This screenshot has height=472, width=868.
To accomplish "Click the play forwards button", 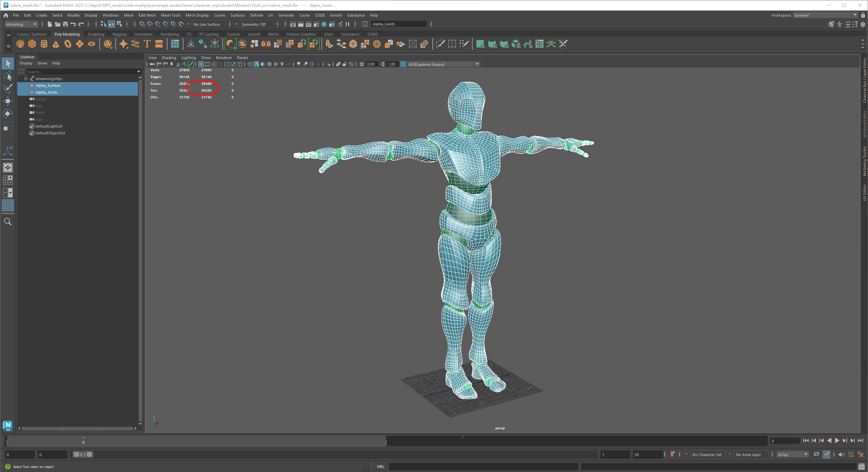I will [837, 441].
